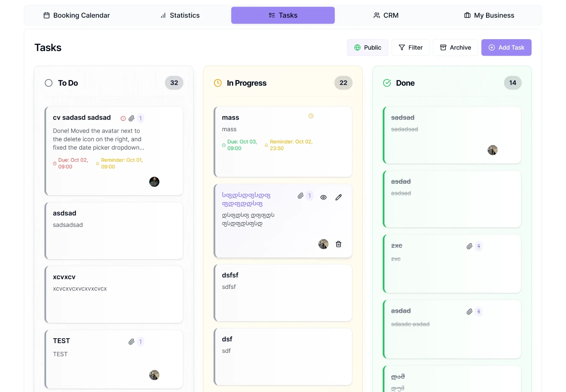Toggle the Public visibility button
566x392 pixels.
click(367, 47)
